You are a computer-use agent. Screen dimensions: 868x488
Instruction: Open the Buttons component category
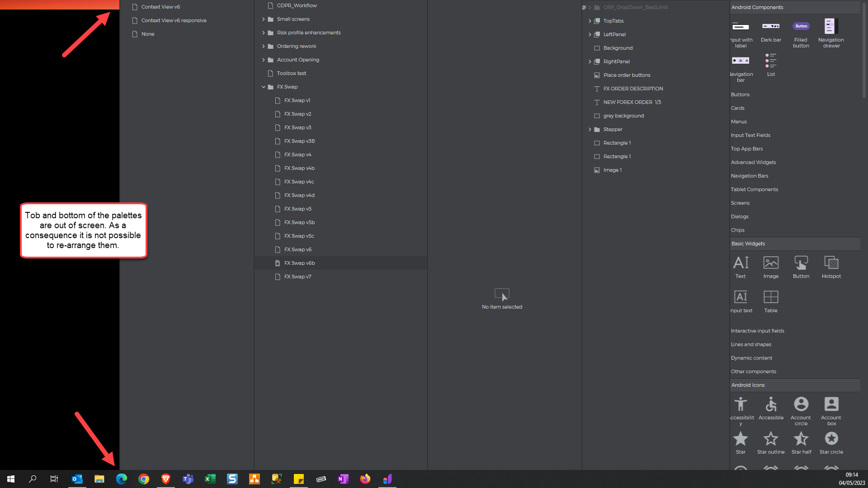[740, 94]
